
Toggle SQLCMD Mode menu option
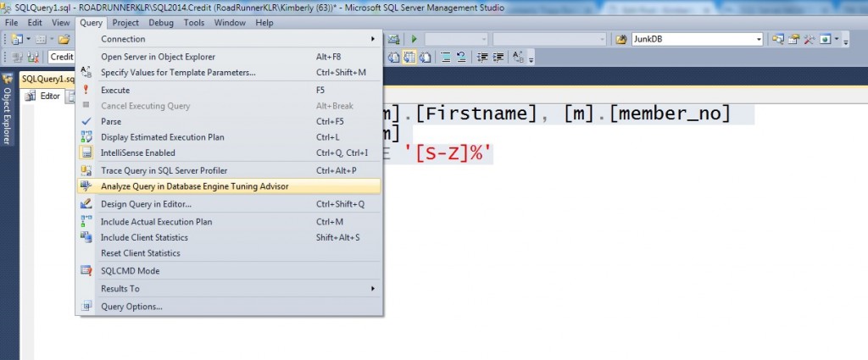point(229,271)
